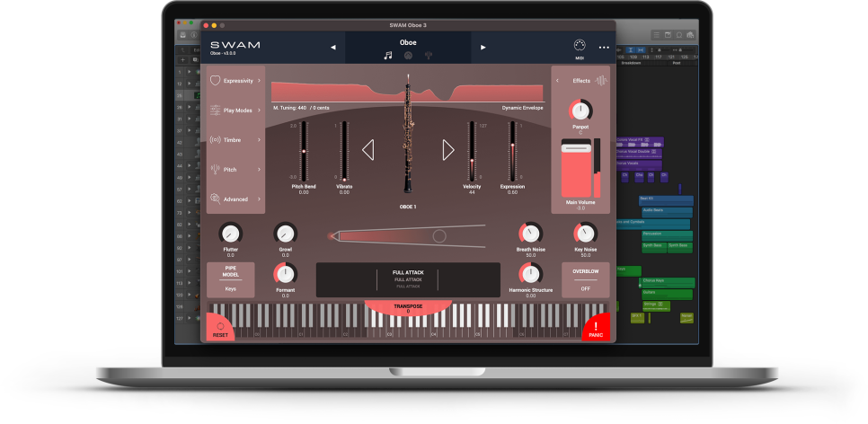Image resolution: width=868 pixels, height=424 pixels.
Task: Open the third header icon under Oboe
Action: point(429,56)
